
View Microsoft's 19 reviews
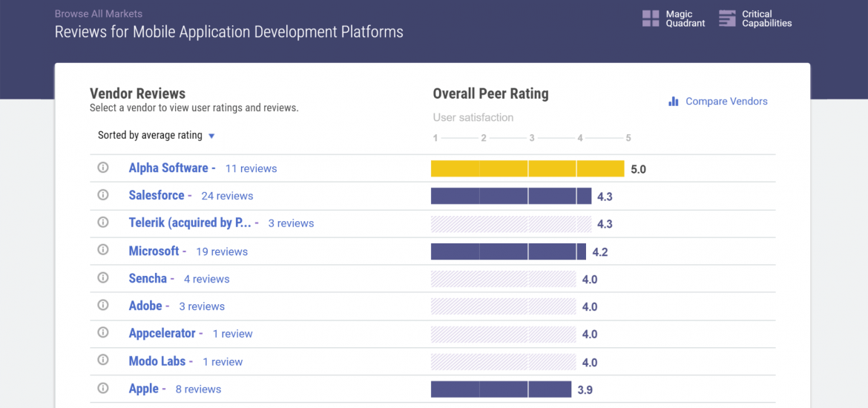pos(222,251)
